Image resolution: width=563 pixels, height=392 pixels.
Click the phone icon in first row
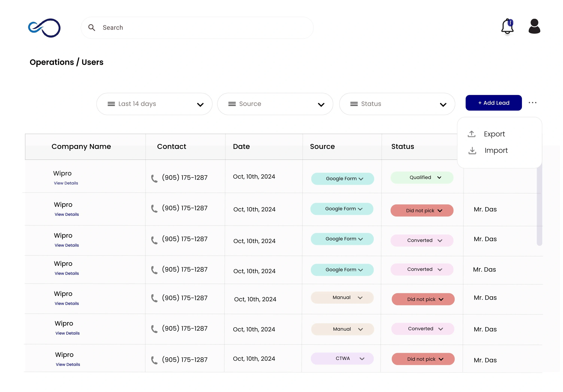tap(154, 178)
